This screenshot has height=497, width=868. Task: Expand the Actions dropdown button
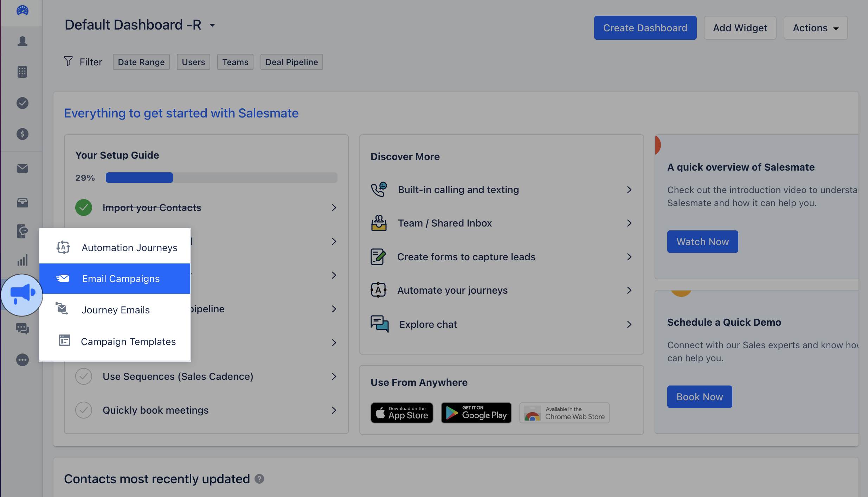pos(815,28)
